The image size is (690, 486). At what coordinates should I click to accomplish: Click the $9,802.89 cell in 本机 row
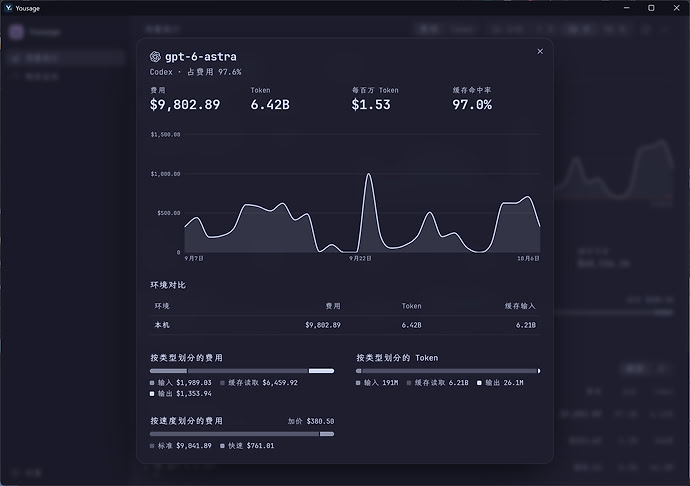(x=323, y=325)
